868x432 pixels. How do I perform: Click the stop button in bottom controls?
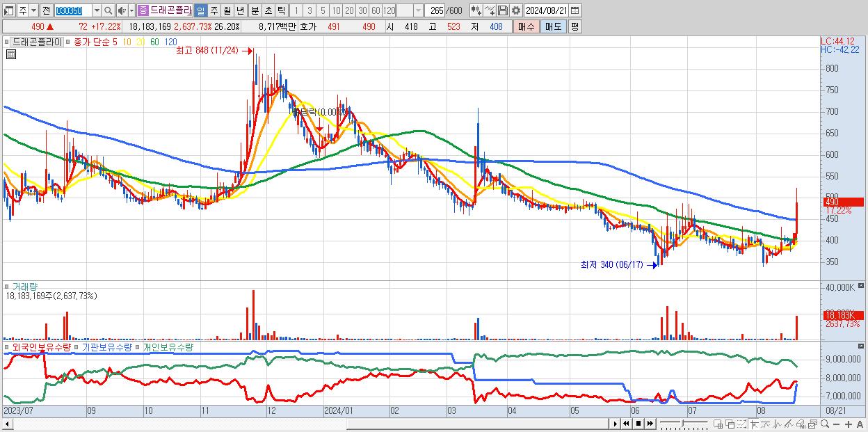[638, 424]
